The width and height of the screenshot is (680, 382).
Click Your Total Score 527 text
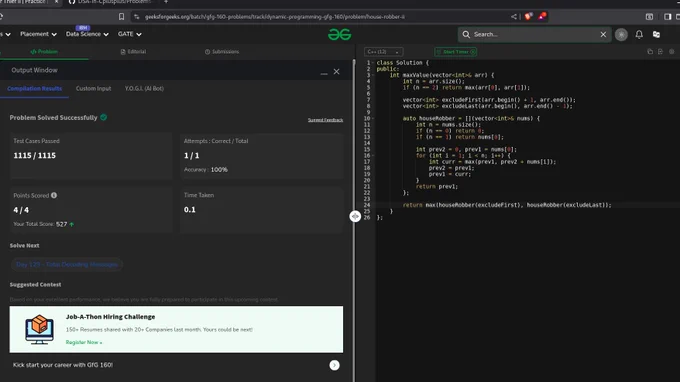43,224
